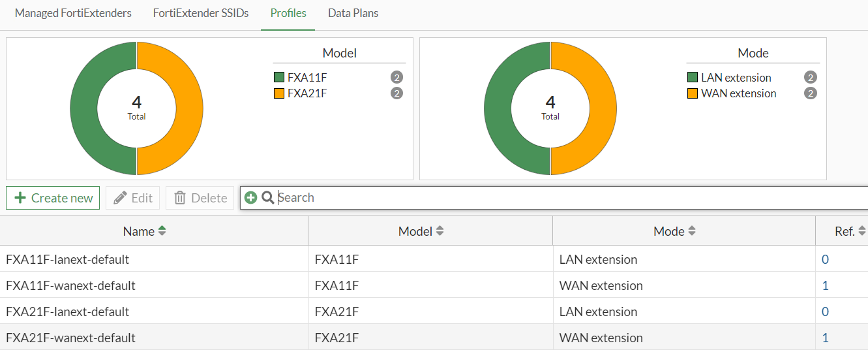Click WAN extension legend label
The image size is (868, 352).
pyautogui.click(x=739, y=93)
